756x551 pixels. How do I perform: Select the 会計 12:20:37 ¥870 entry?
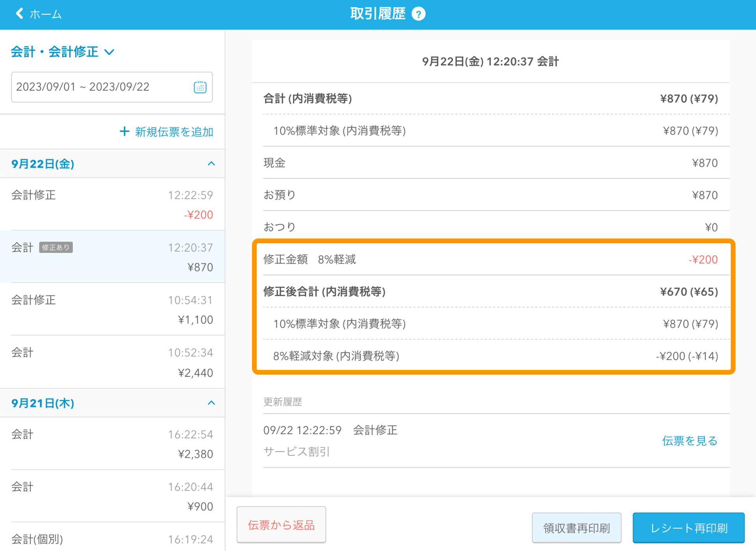tap(112, 257)
